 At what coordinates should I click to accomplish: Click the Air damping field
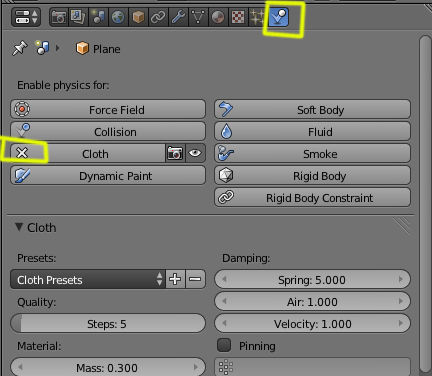click(x=312, y=301)
